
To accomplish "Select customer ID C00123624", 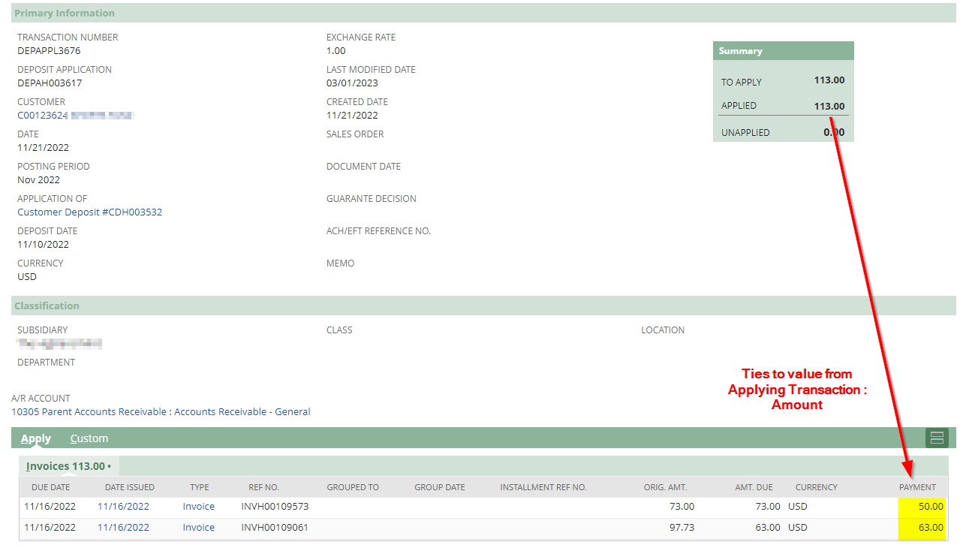I will 43,116.
